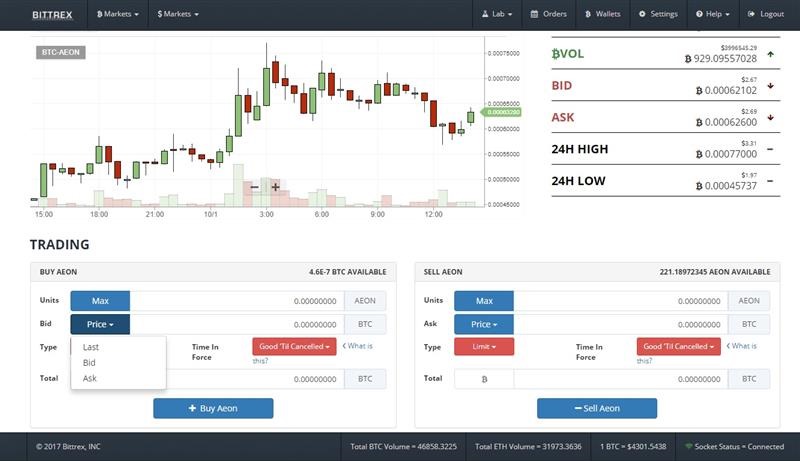Click the Bitcoin symbol in Sell Total row
The height and width of the screenshot is (461, 800).
tap(484, 379)
